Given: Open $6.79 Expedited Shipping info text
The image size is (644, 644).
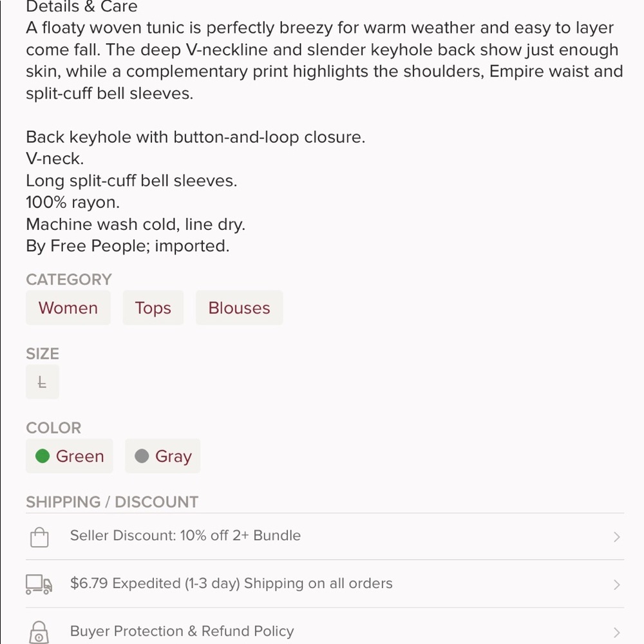Looking at the screenshot, I should pyautogui.click(x=231, y=583).
